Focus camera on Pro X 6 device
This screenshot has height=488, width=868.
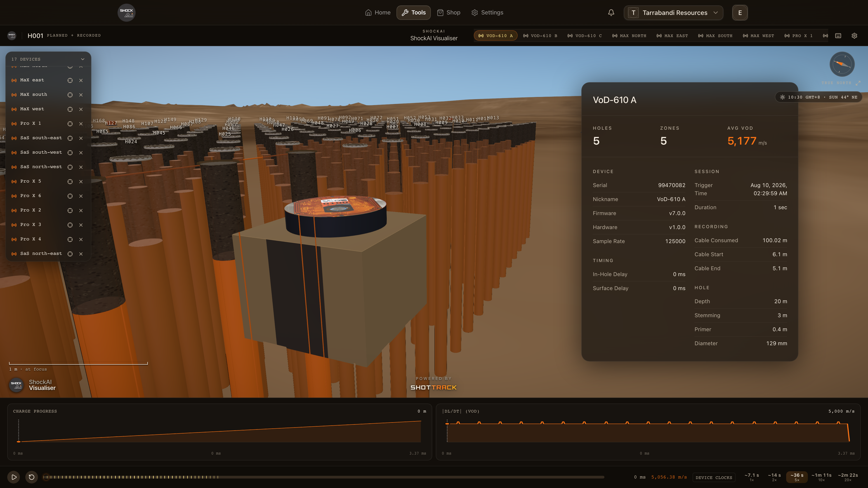click(x=70, y=196)
